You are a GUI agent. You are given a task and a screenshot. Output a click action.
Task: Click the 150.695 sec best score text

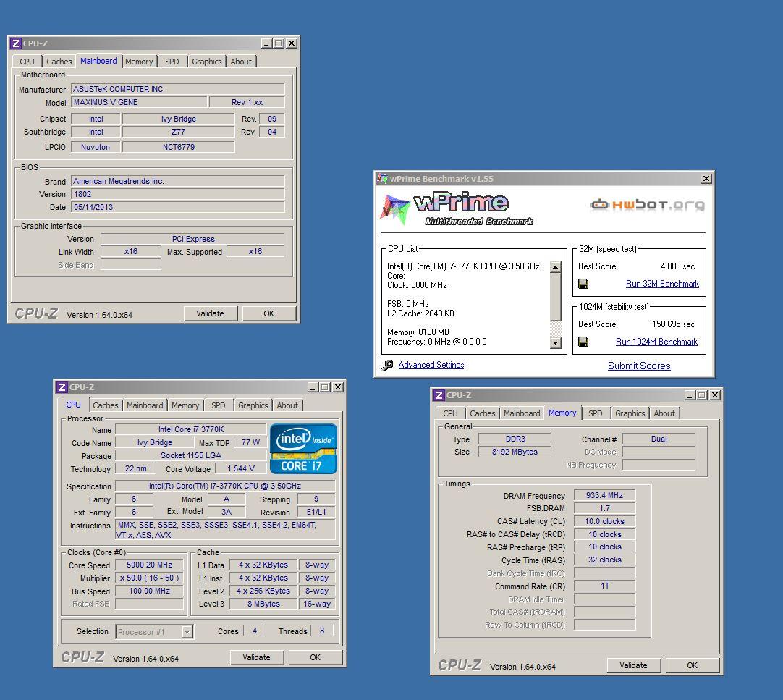tap(673, 324)
